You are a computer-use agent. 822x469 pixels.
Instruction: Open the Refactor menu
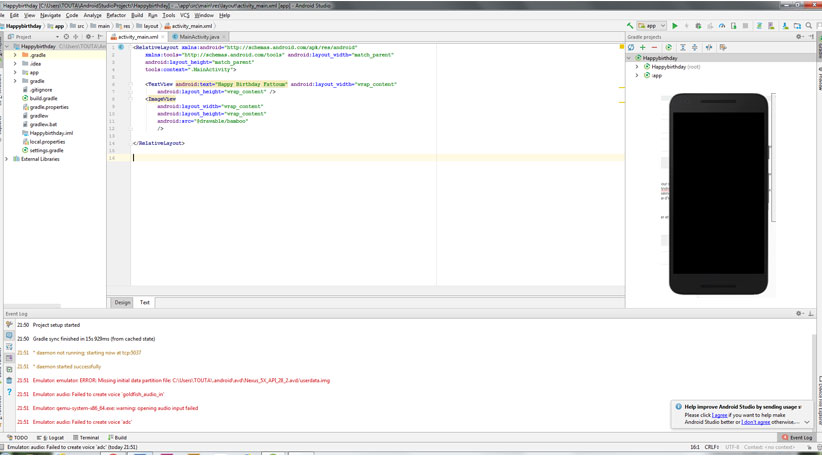116,15
